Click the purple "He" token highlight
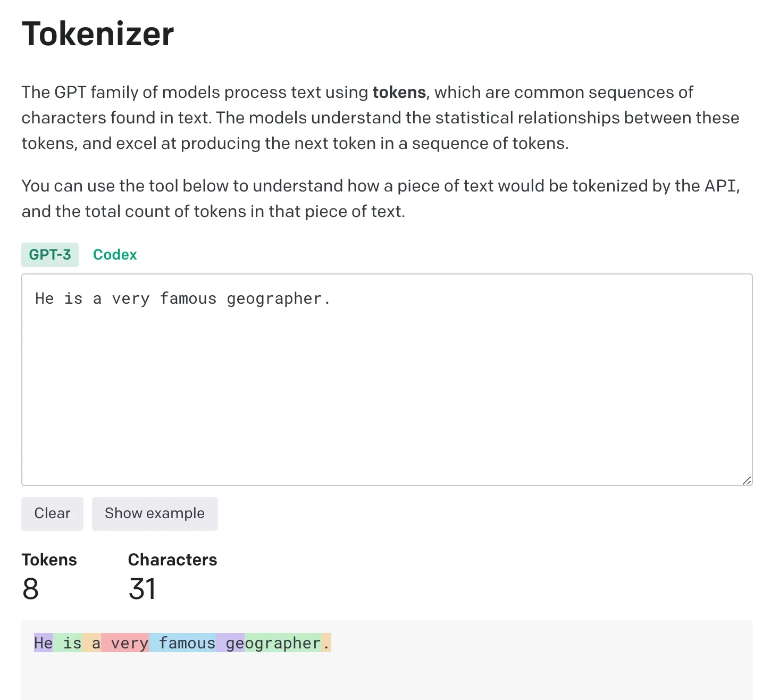Screen dimensions: 771x700 [x=44, y=643]
